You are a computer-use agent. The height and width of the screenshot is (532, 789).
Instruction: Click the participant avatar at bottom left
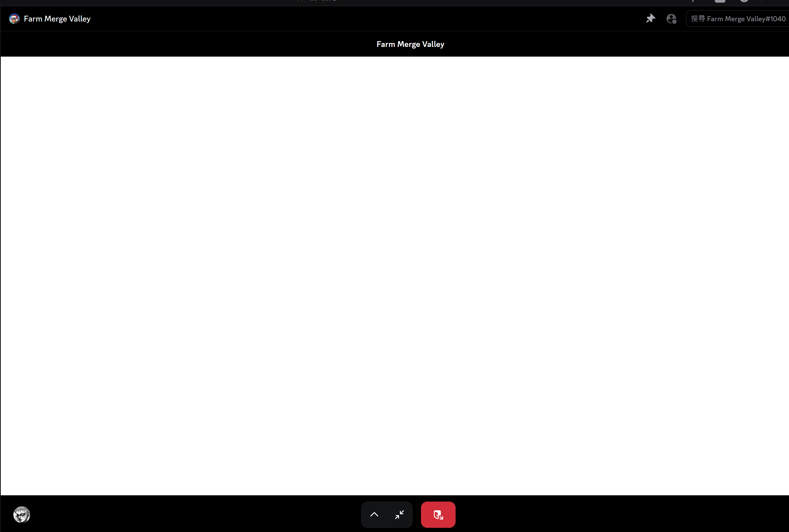point(22,514)
